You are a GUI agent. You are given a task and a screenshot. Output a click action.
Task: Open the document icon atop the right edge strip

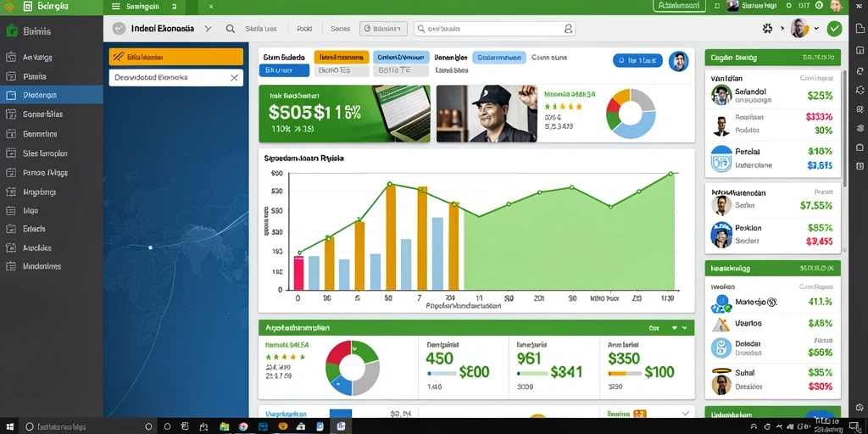coord(860,28)
